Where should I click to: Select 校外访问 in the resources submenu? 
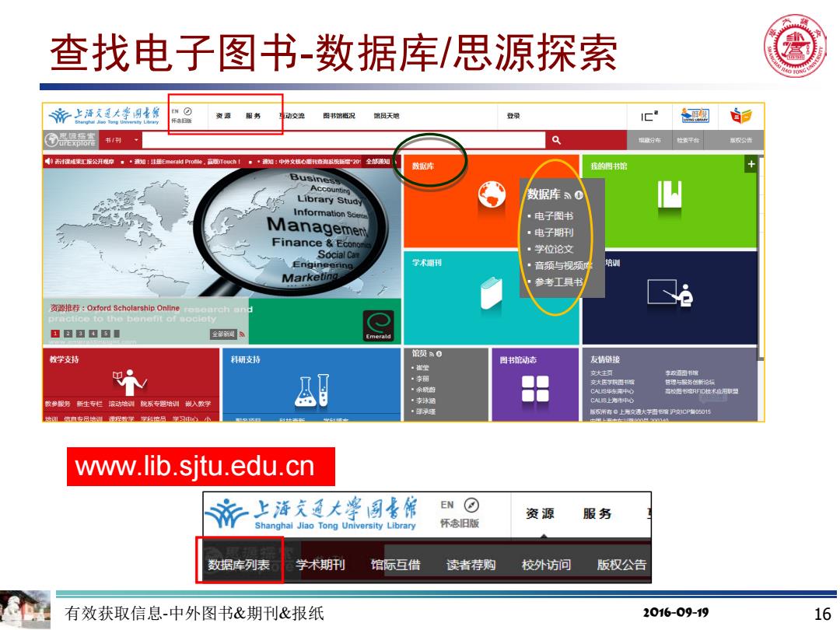pos(547,565)
